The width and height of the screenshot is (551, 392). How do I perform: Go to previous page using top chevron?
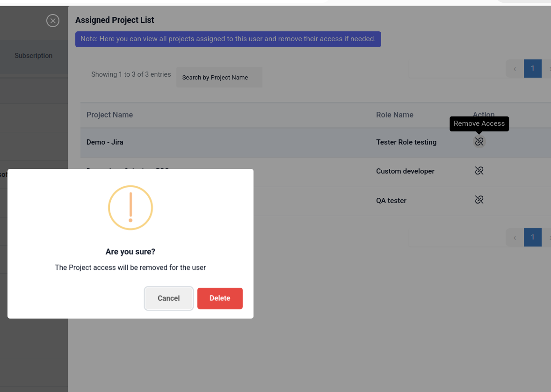tap(515, 69)
